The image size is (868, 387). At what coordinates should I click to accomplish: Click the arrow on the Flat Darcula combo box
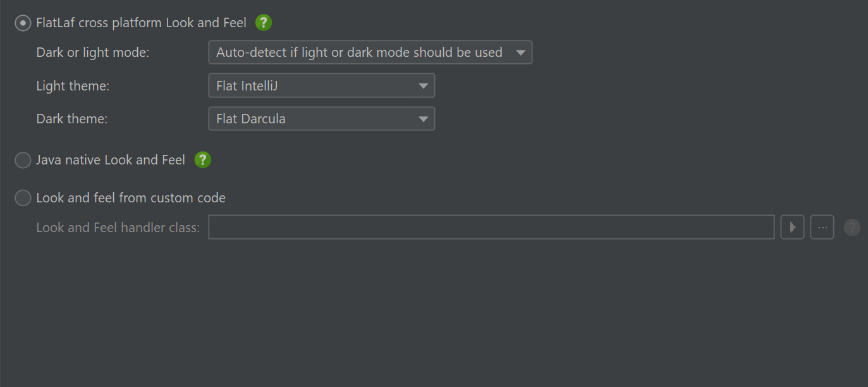tap(423, 118)
